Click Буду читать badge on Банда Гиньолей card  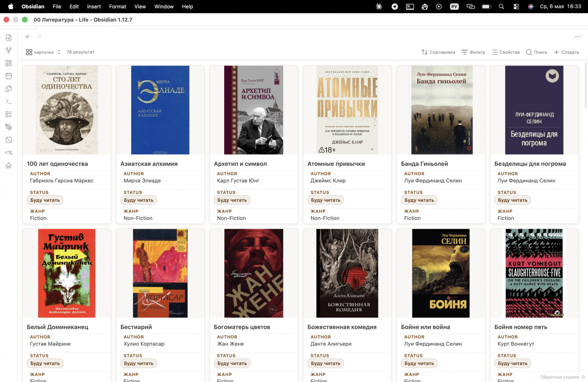tap(419, 200)
